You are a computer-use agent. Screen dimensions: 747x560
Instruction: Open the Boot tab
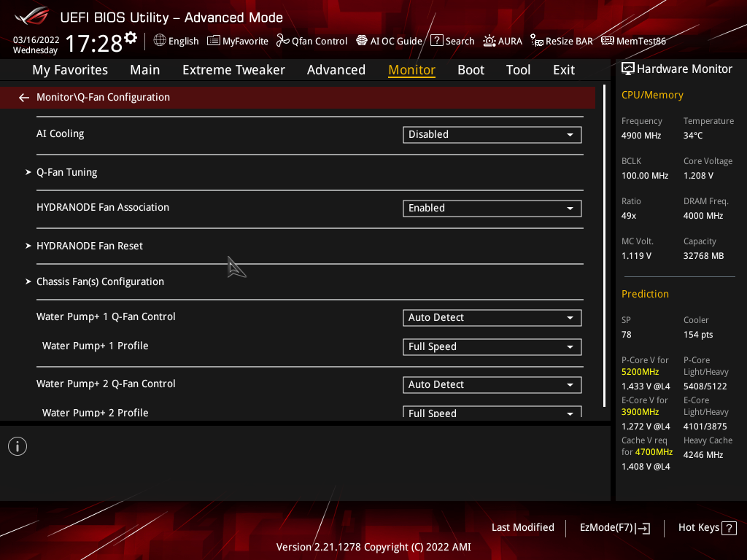click(471, 70)
